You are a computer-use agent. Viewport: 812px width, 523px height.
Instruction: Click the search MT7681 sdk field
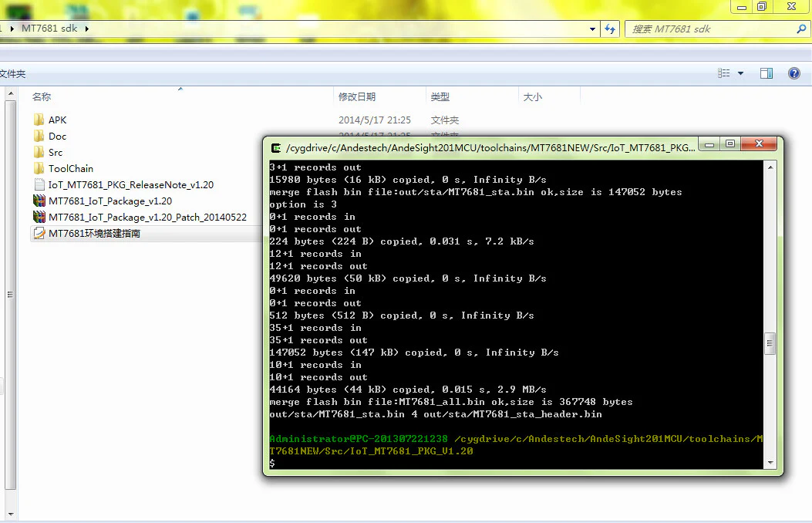709,29
